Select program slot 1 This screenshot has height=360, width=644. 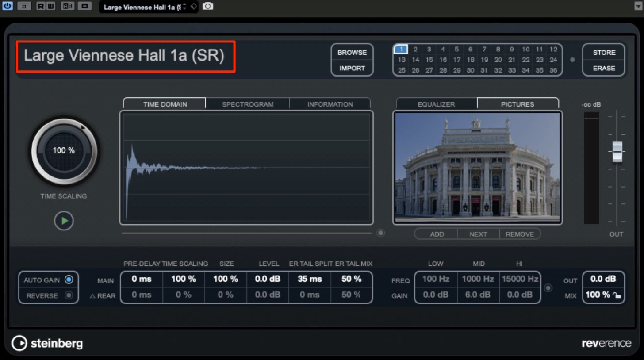pos(401,49)
